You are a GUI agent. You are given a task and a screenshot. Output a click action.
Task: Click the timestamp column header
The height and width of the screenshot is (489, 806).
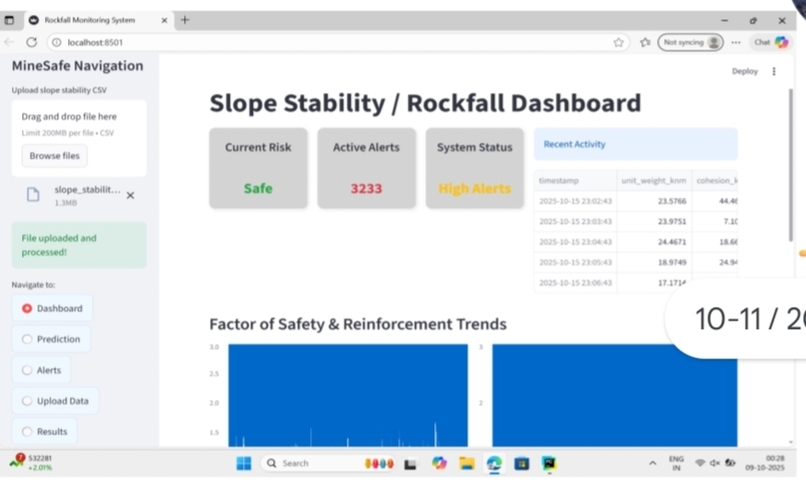575,180
